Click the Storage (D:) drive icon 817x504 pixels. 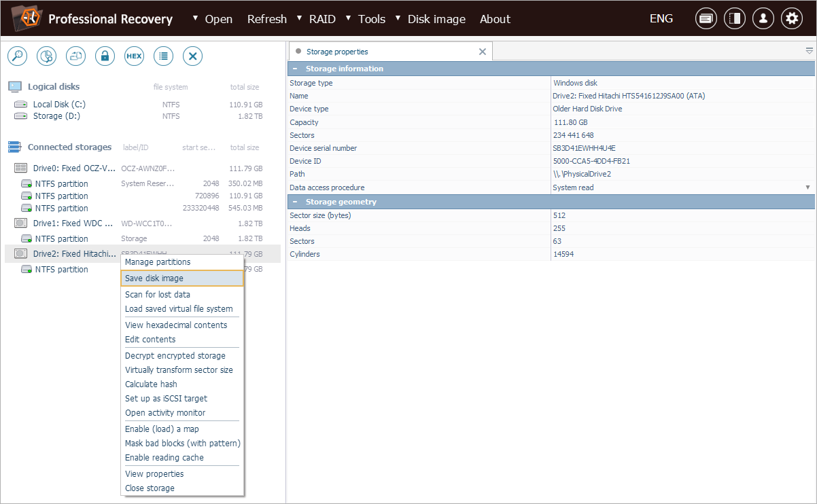[x=21, y=116]
